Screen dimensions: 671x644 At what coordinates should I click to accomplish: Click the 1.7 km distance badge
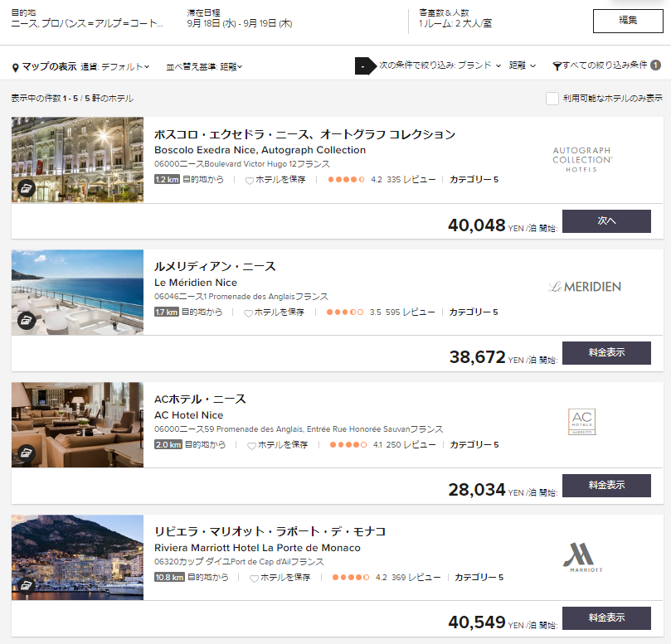point(167,312)
